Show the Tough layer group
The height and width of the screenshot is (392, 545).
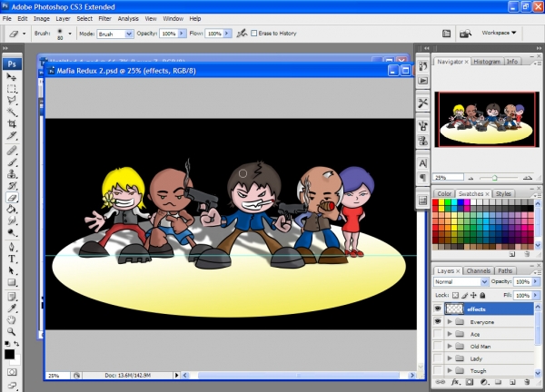point(438,370)
